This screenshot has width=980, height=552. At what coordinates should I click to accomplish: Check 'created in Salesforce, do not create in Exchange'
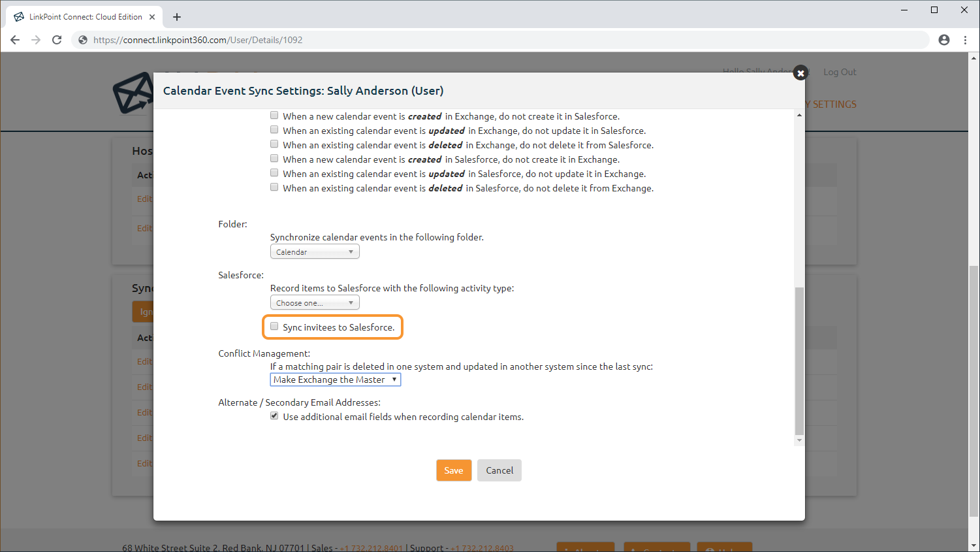tap(274, 159)
